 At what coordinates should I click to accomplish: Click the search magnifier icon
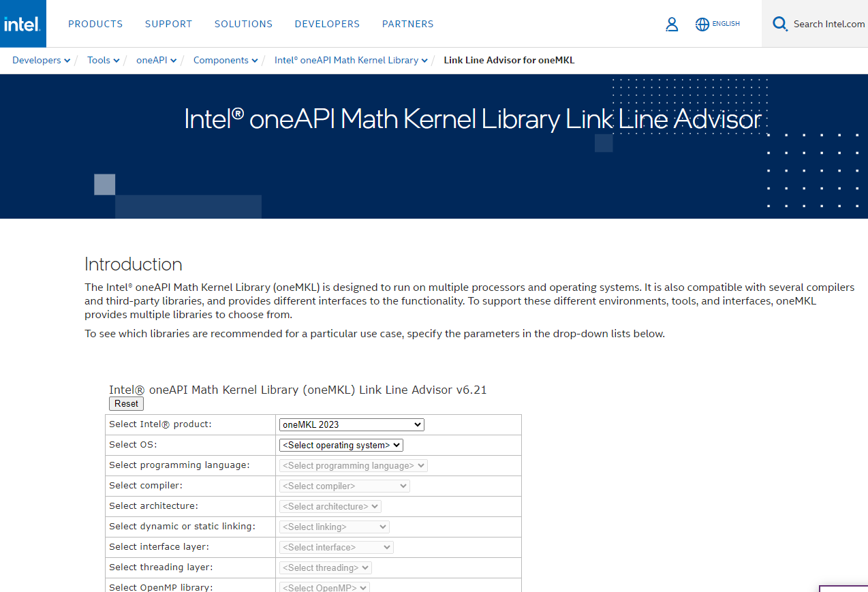tap(779, 23)
